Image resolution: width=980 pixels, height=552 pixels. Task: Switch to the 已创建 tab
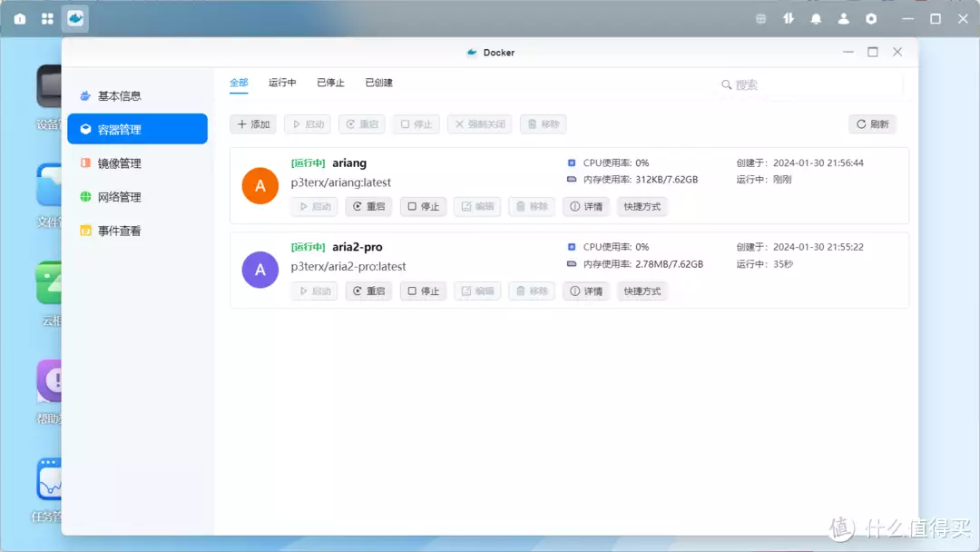378,83
